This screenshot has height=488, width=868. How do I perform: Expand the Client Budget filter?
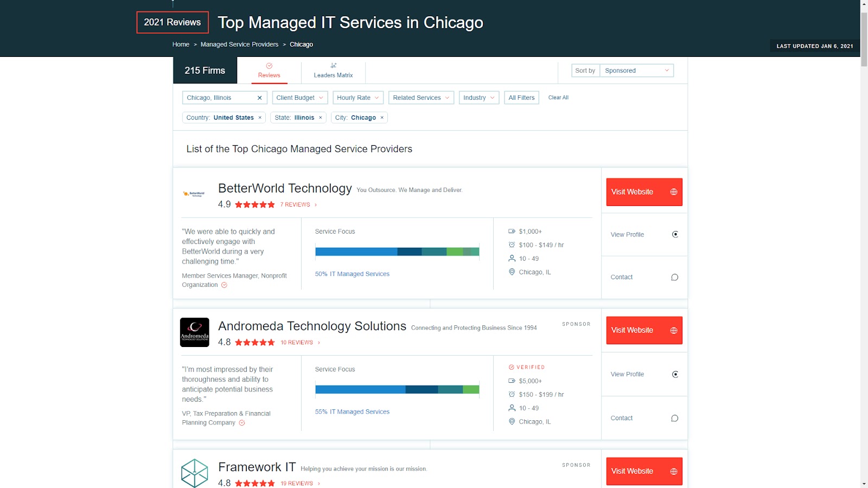click(299, 98)
